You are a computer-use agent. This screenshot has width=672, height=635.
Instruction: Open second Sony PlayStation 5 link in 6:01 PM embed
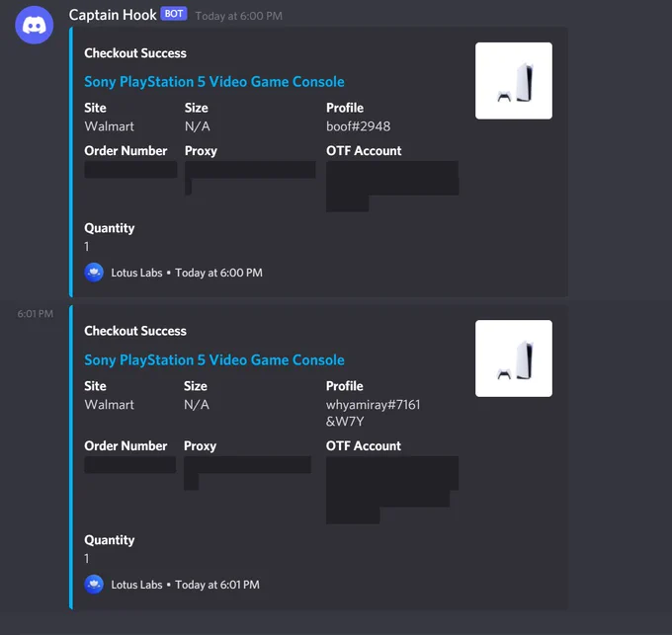[214, 359]
